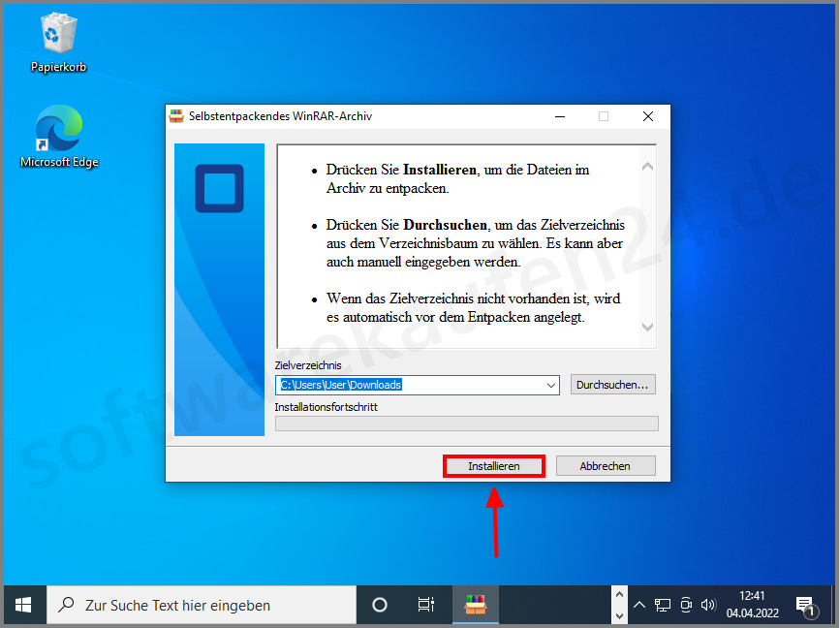Open the network status icon in tray
840x628 pixels.
[662, 604]
